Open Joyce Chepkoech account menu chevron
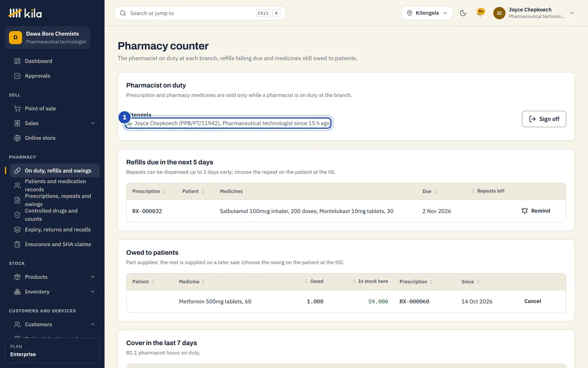Image resolution: width=588 pixels, height=368 pixels. point(572,13)
